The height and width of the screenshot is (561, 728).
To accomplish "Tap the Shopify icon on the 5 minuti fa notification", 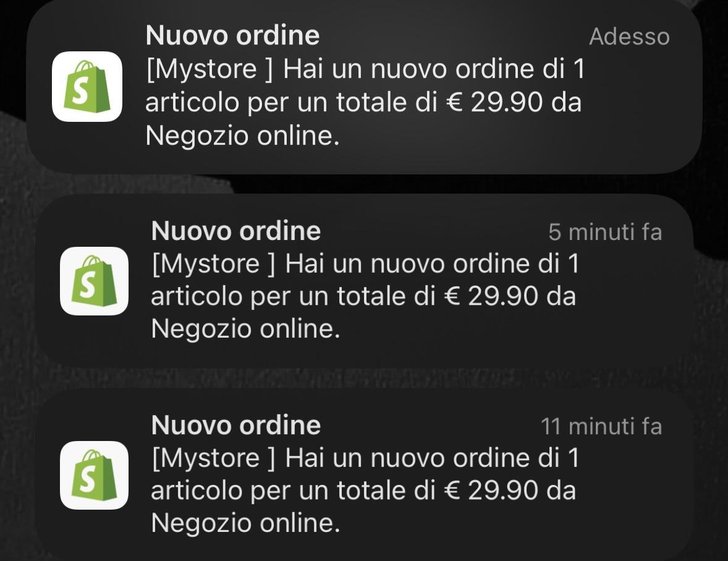I will (x=95, y=281).
